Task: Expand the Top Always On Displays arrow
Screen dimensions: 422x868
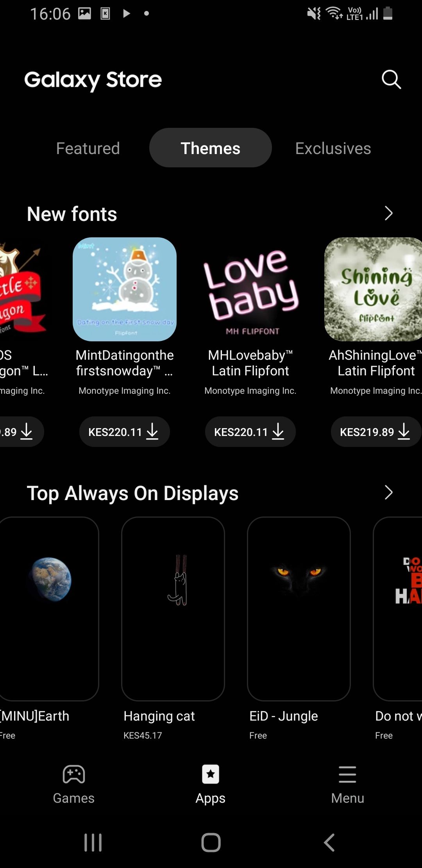Action: [x=388, y=493]
